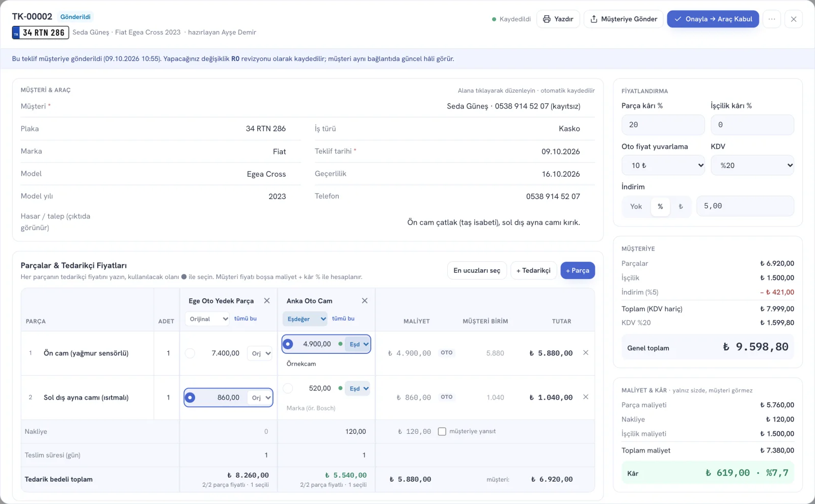Screen dimensions: 815x504
Task: Switch discount mode to percent
Action: 660,206
